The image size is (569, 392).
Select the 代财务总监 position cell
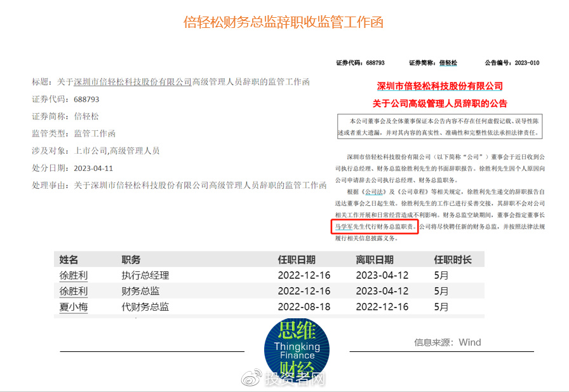[145, 307]
